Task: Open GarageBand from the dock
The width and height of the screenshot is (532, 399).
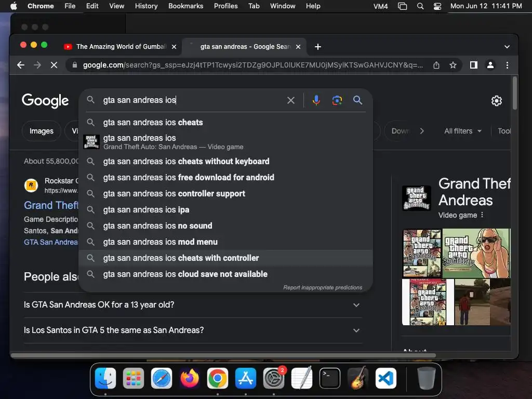Action: click(358, 378)
